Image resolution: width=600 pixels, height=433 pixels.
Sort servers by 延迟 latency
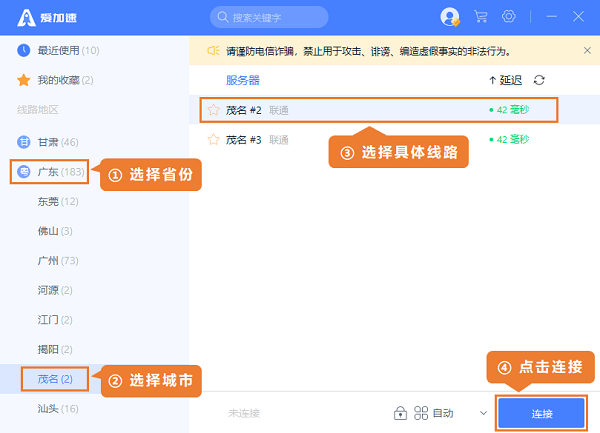[505, 80]
